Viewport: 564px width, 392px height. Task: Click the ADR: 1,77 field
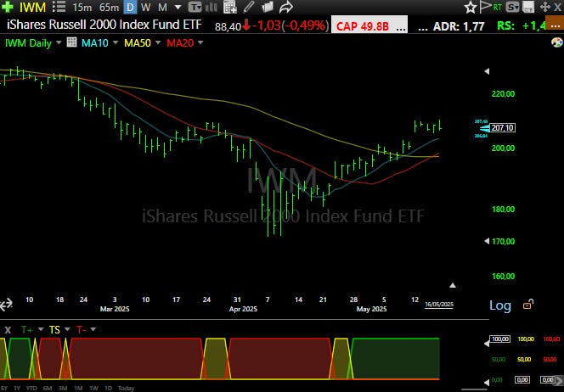point(459,25)
